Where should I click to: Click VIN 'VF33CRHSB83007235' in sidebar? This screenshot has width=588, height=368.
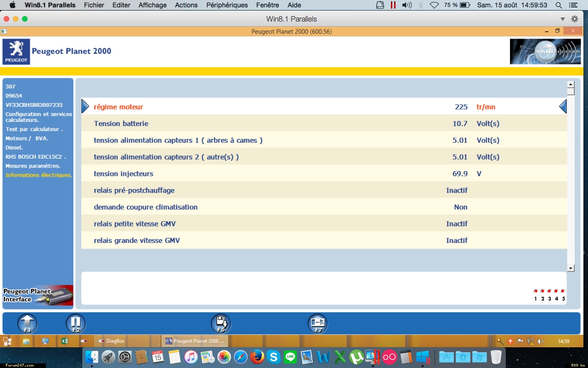click(34, 105)
